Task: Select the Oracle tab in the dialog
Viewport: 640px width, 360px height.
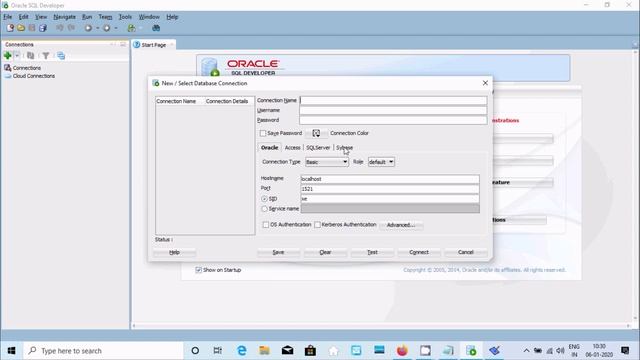Action: pos(269,147)
